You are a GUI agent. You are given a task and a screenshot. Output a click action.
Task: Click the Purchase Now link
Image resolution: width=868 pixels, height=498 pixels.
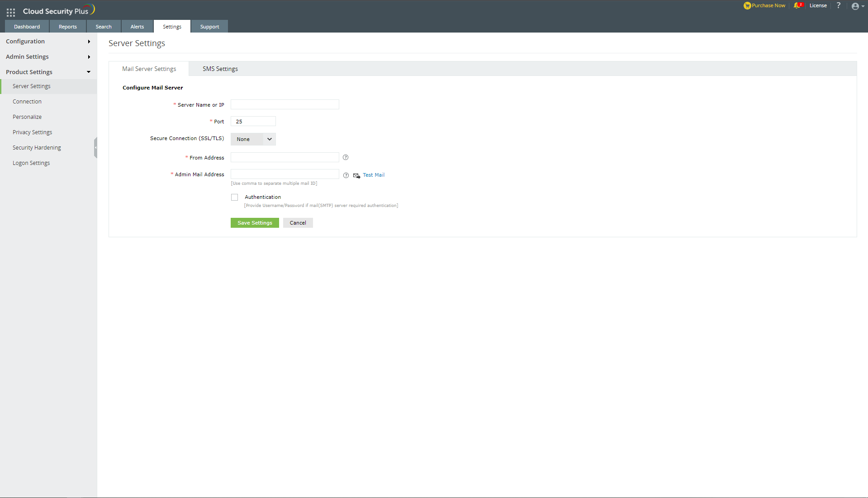[764, 5]
